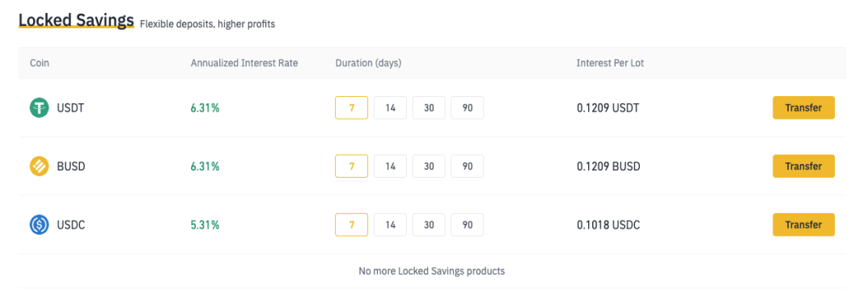
Task: Click the Coin column header
Action: coord(40,63)
